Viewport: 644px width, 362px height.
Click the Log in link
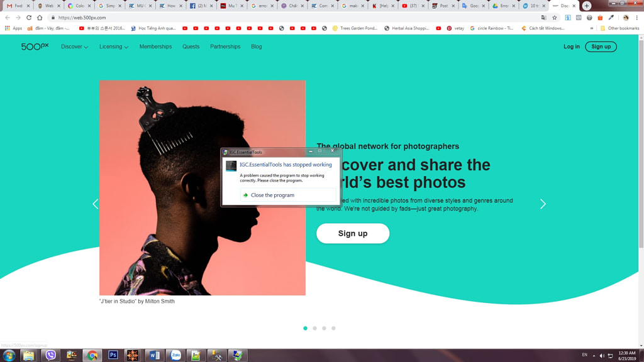(571, 47)
